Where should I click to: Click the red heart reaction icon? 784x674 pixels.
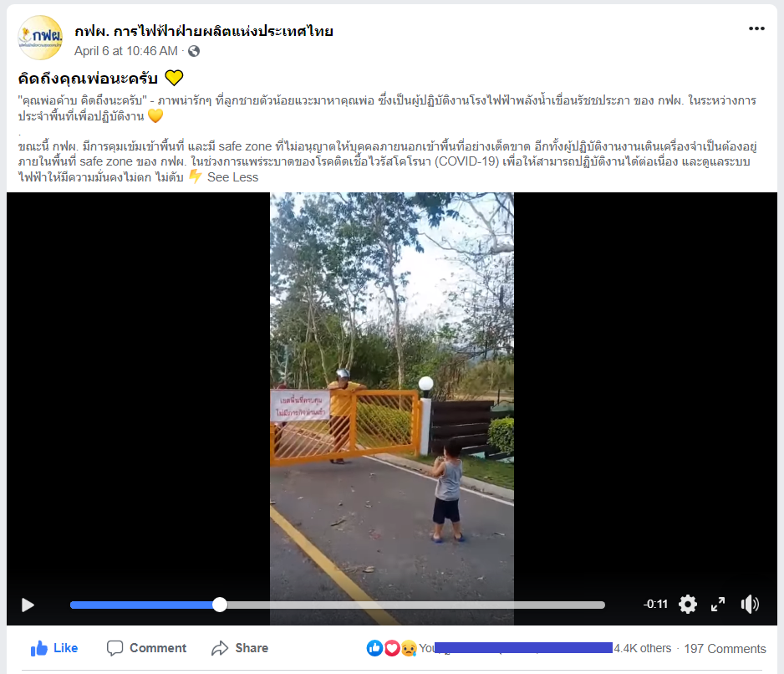pos(391,648)
